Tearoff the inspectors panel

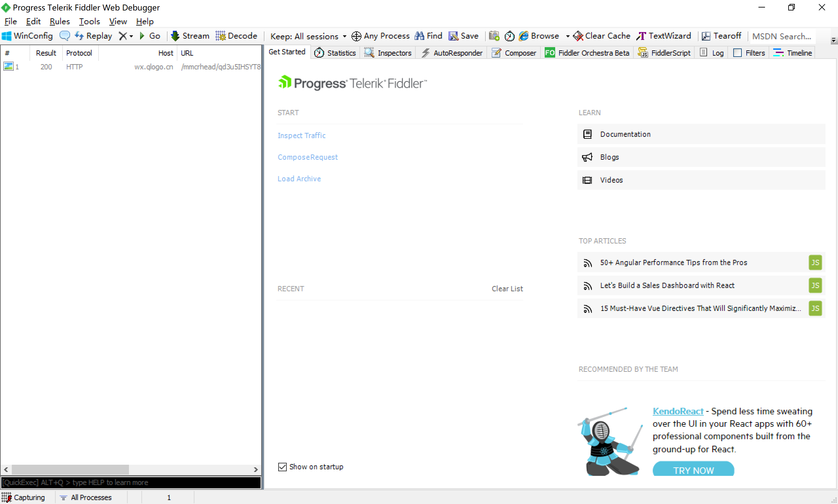721,36
